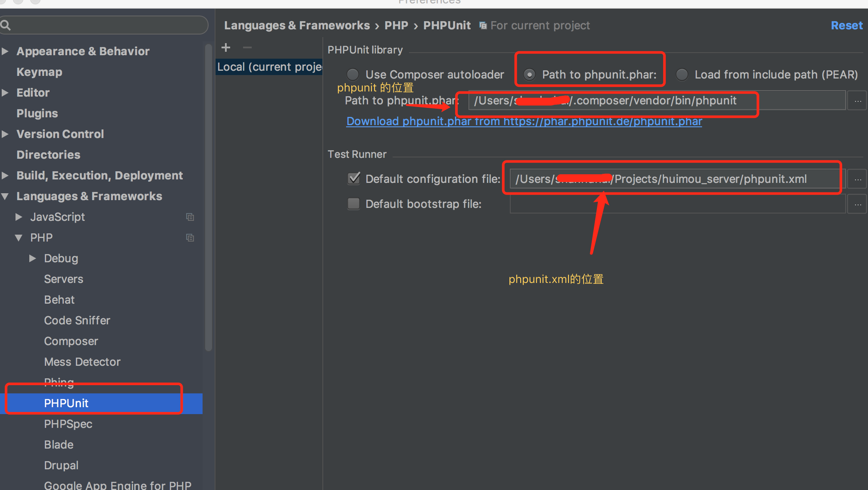This screenshot has height=490, width=868.
Task: Select PHPSpec settings item
Action: click(x=68, y=424)
